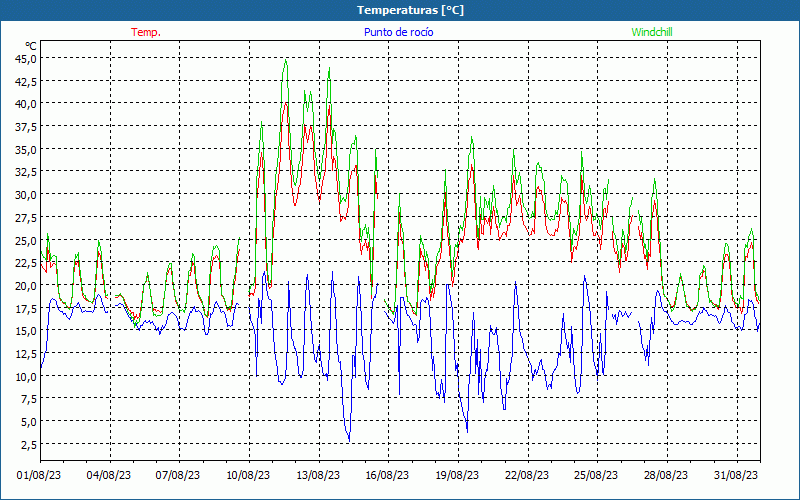Screen dimensions: 800x500
Task: Click the Temperaturas [°C] chart title
Action: click(410, 10)
